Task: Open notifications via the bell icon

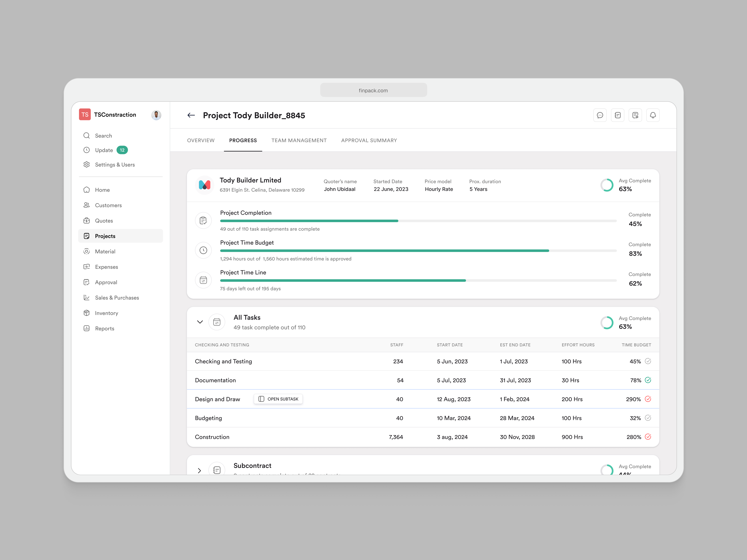Action: [x=653, y=115]
